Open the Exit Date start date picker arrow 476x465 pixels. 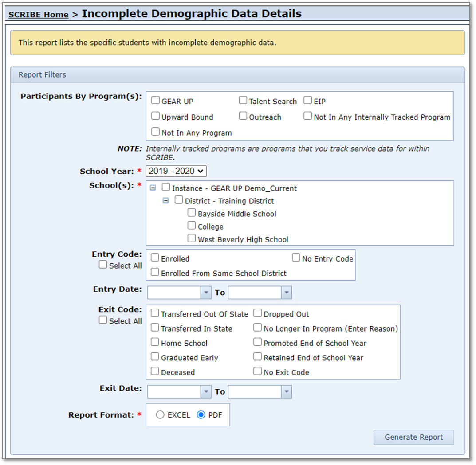click(x=206, y=391)
